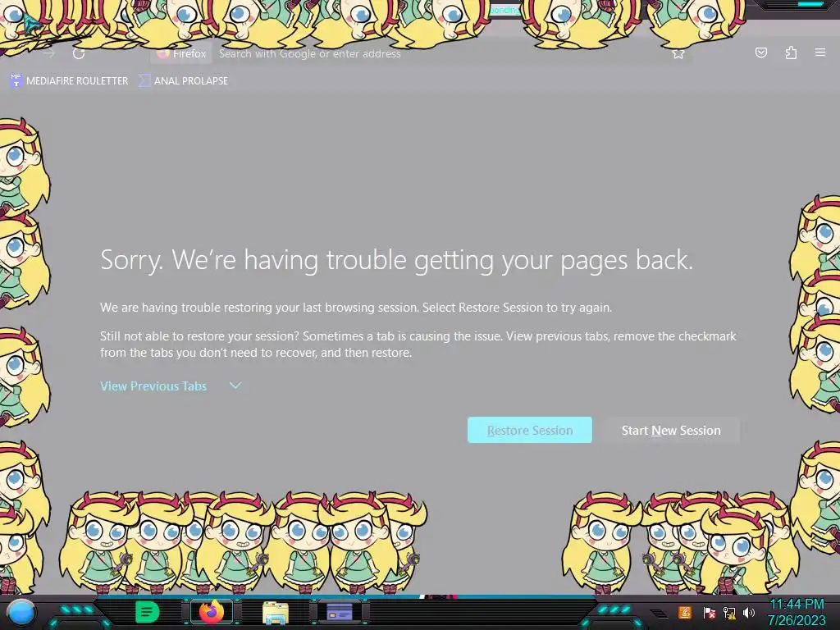Open File Explorer from the taskbar
Image resolution: width=840 pixels, height=630 pixels.
(276, 613)
